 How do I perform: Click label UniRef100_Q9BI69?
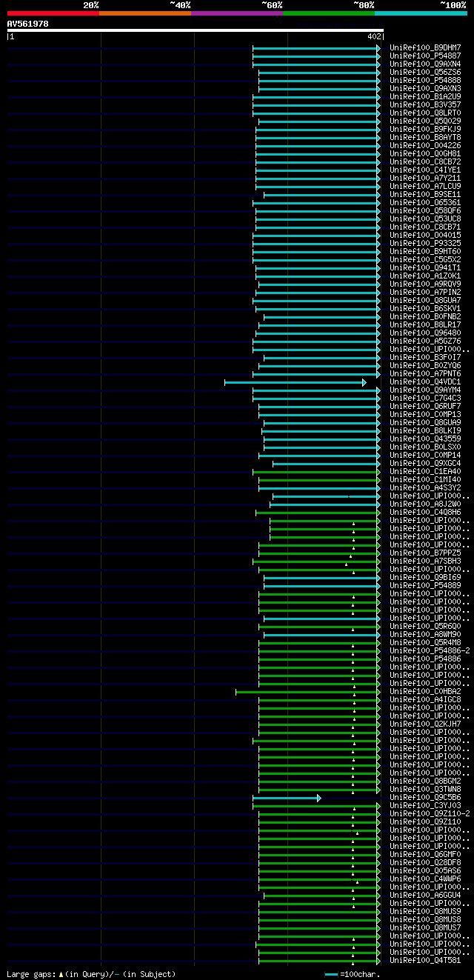point(425,577)
